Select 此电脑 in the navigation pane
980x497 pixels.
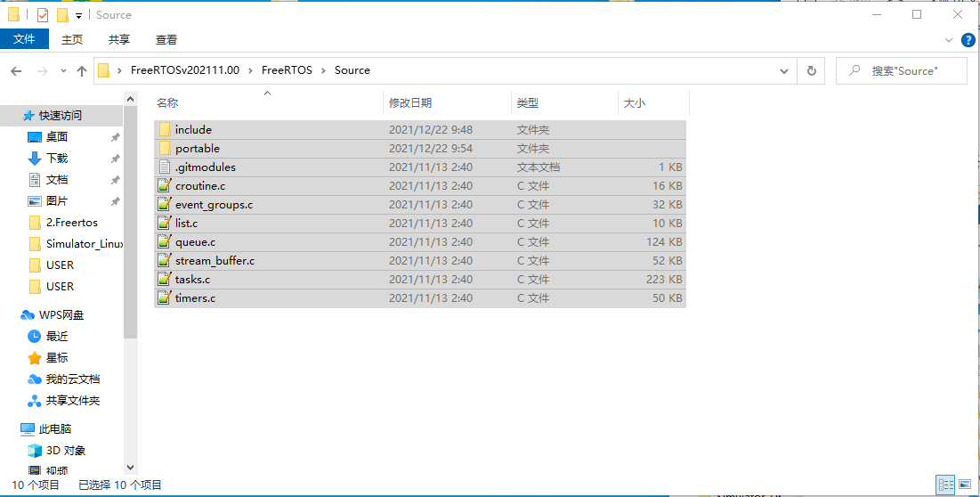pos(55,428)
